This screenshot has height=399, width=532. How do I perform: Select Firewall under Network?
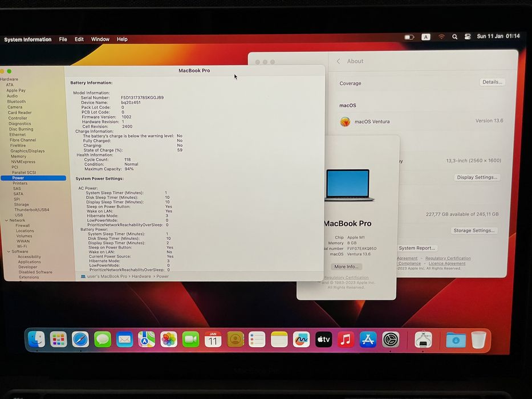click(22, 225)
